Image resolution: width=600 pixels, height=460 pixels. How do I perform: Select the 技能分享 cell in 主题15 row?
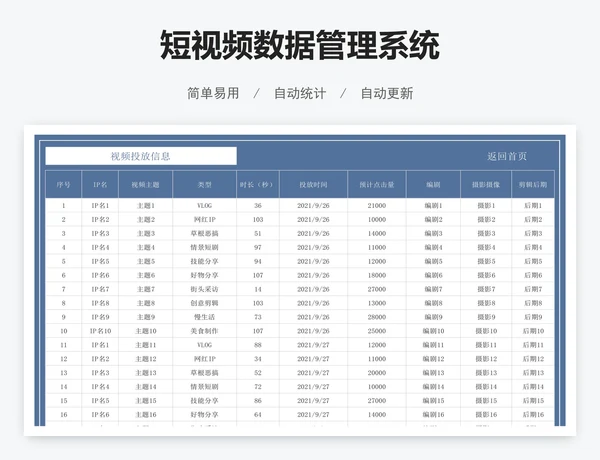click(204, 401)
